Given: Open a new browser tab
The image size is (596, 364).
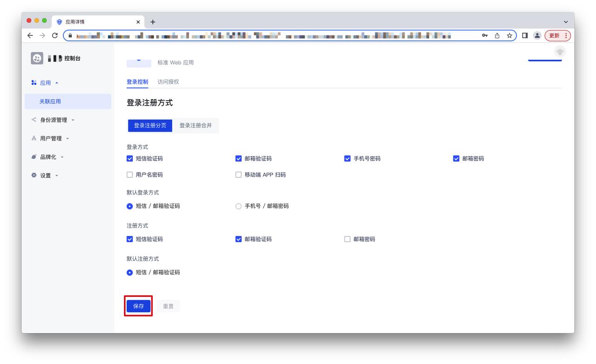Looking at the screenshot, I should 153,22.
